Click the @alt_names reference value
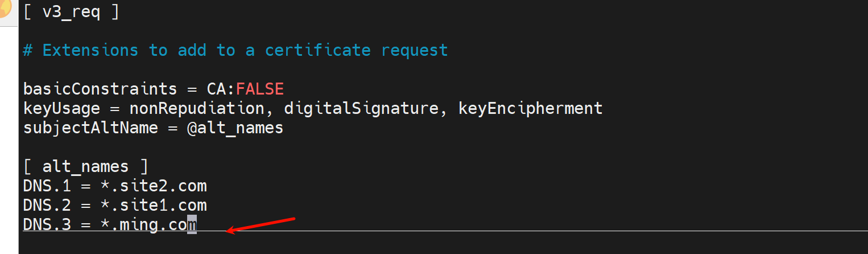 coord(235,128)
